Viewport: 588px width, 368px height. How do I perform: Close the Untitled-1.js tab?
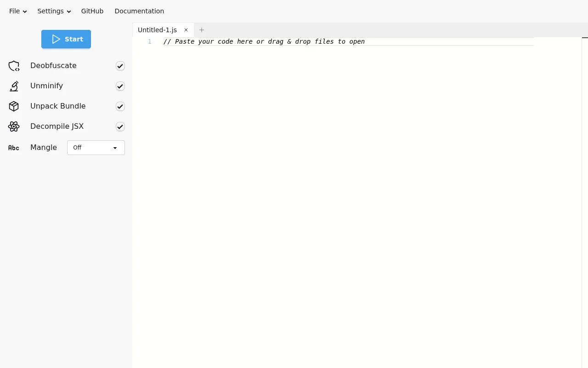pos(186,30)
